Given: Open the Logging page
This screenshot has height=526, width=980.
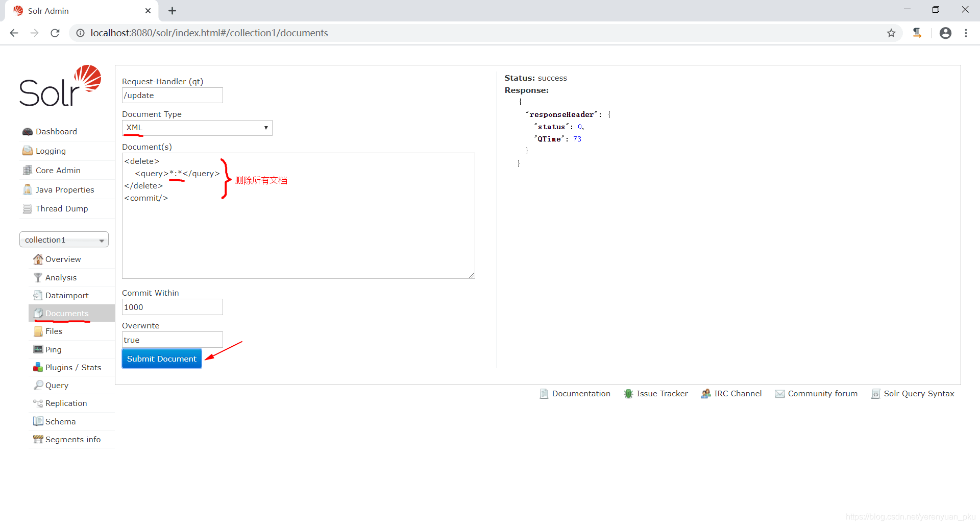Looking at the screenshot, I should (x=51, y=151).
